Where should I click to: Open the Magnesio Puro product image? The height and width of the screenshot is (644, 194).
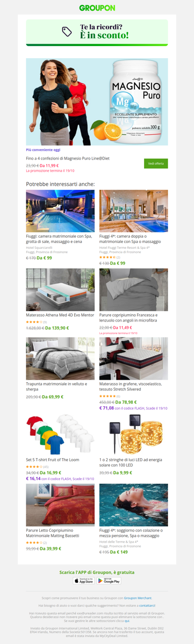(97, 102)
